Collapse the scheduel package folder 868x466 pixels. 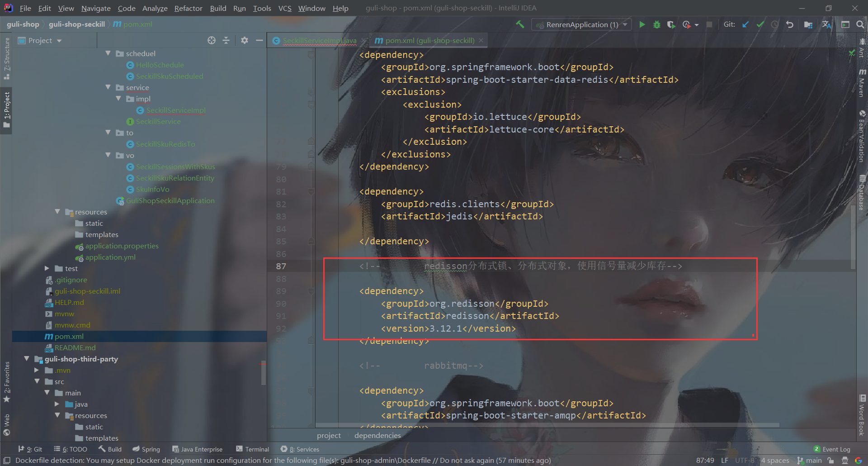[x=108, y=53]
